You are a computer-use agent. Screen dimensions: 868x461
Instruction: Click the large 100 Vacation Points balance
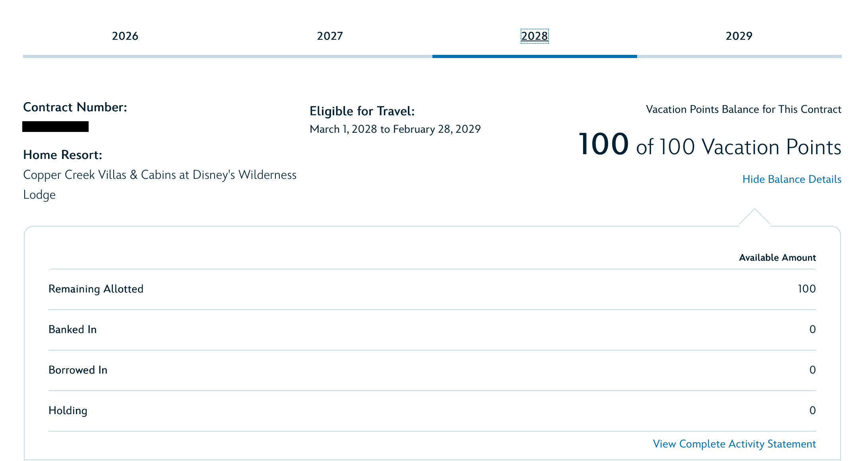tap(710, 145)
